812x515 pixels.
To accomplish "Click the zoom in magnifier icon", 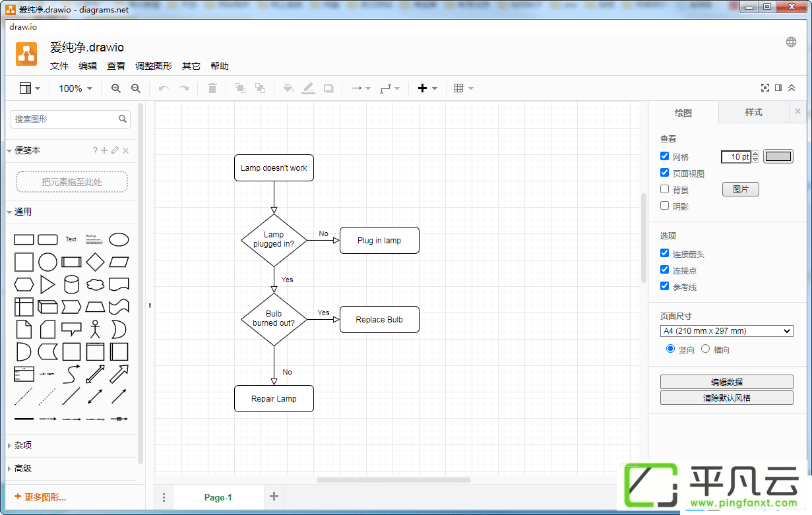I will [116, 88].
